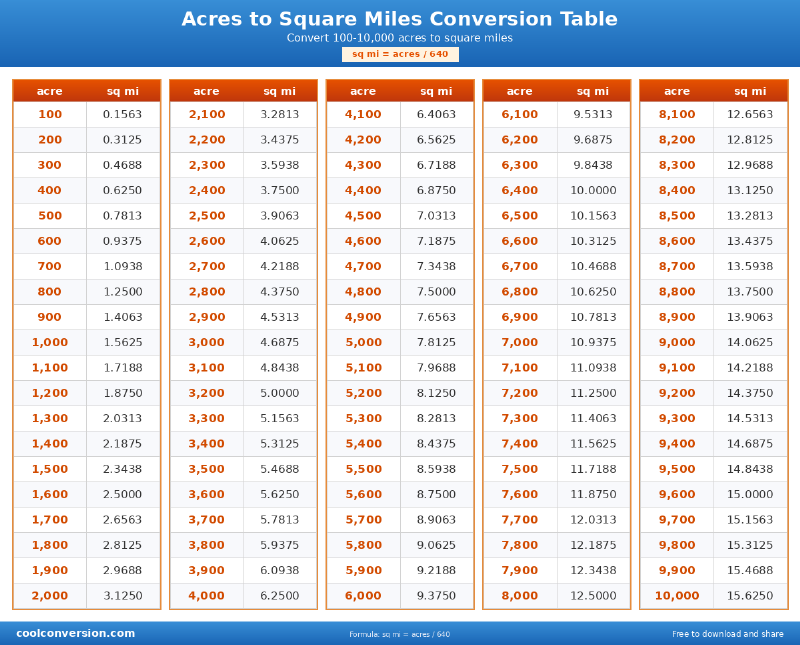The image size is (800, 645).
Task: Select the 9,000 acre cell
Action: [x=677, y=342]
